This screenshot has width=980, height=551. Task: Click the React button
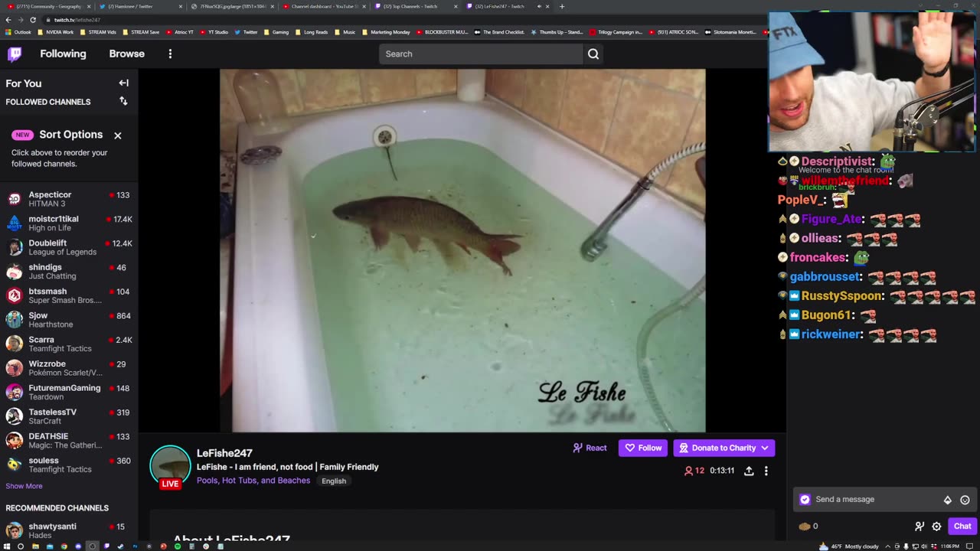590,448
